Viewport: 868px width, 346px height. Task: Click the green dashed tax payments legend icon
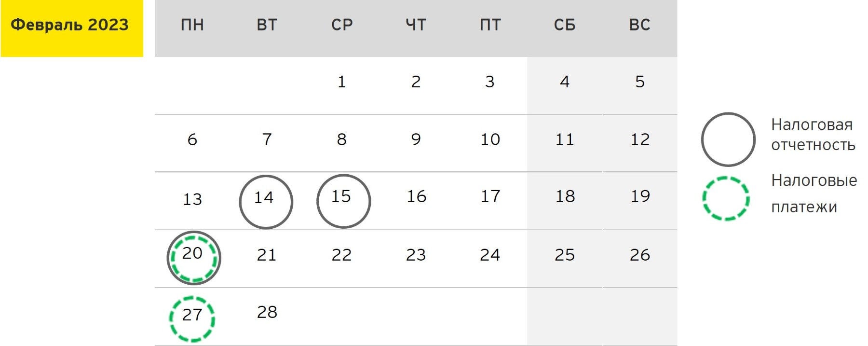click(725, 198)
